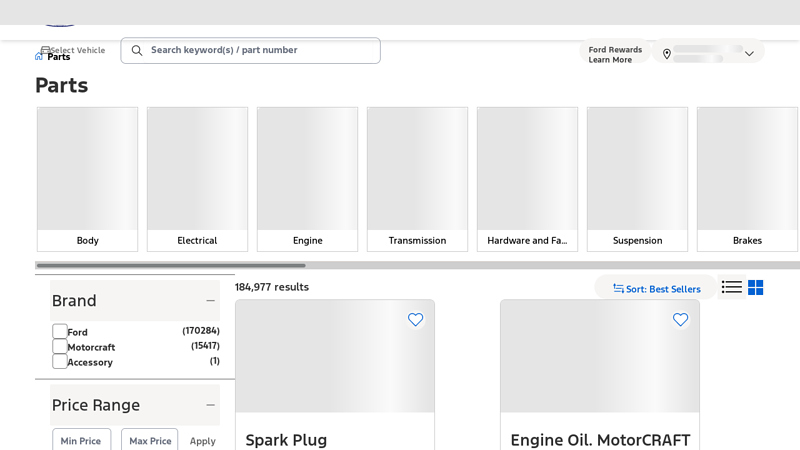Select the Body category card
The width and height of the screenshot is (800, 450).
click(x=87, y=179)
